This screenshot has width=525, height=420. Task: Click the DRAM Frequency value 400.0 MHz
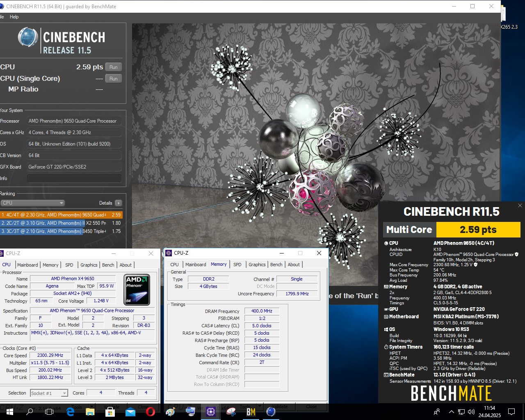[x=262, y=311]
